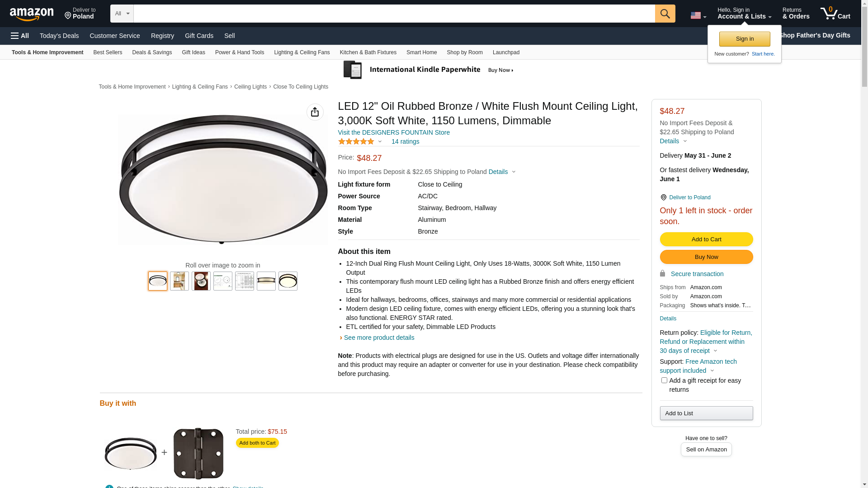Open the Today's Deals menu item
This screenshot has height=488, width=868.
[x=59, y=36]
